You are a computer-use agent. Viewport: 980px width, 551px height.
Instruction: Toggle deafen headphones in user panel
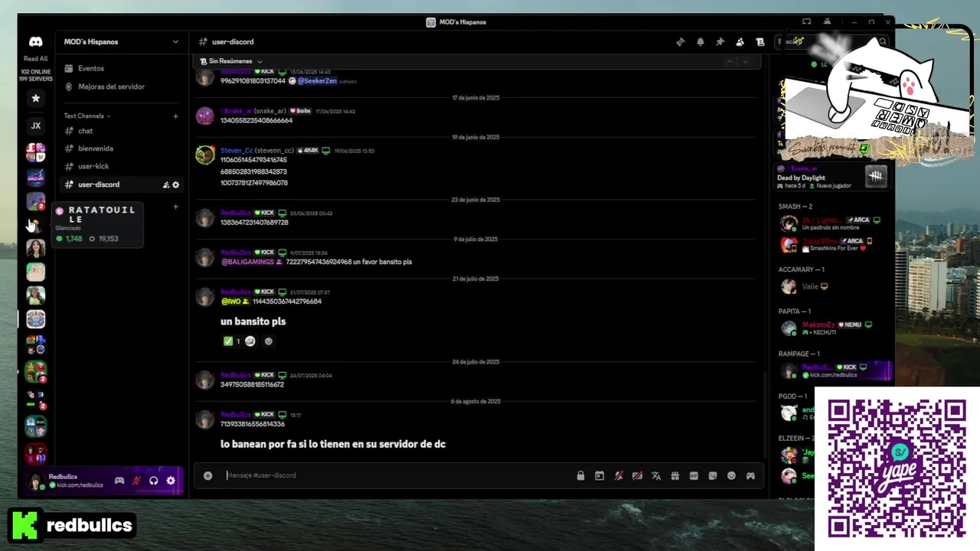click(x=154, y=481)
